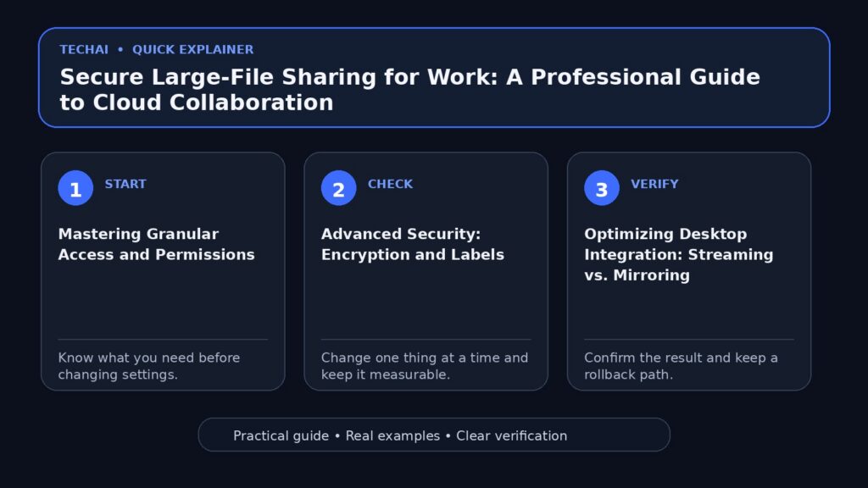Click the number 1 step circle
Image resolution: width=868 pixels, height=488 pixels.
(x=75, y=188)
